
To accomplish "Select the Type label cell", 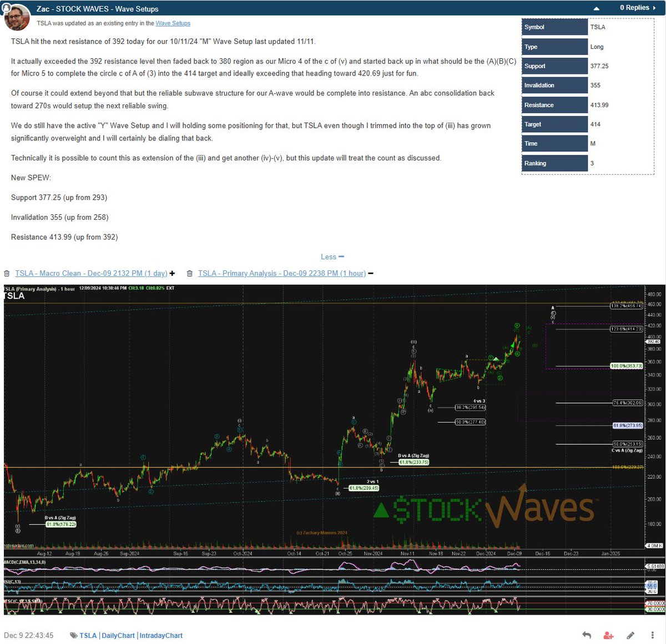I will pyautogui.click(x=555, y=47).
